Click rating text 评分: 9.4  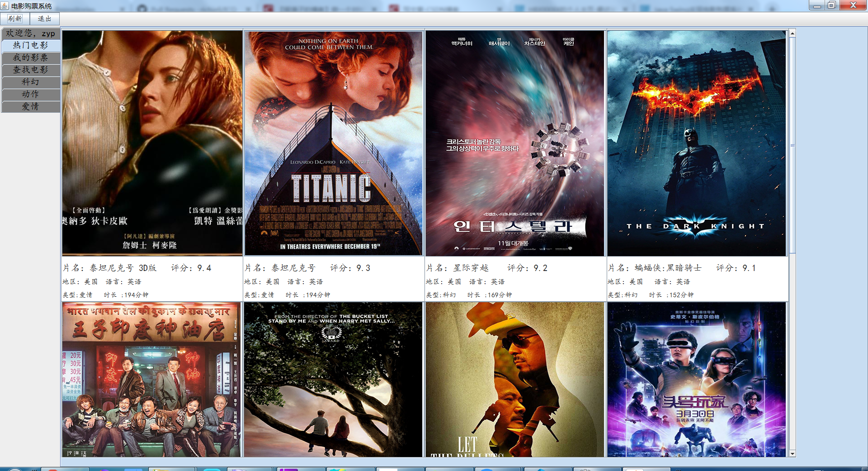[191, 268]
